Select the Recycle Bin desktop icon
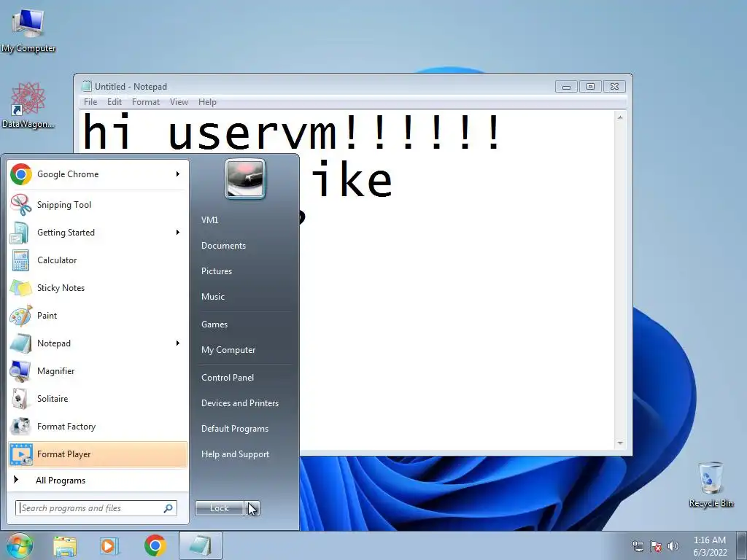 pyautogui.click(x=711, y=484)
